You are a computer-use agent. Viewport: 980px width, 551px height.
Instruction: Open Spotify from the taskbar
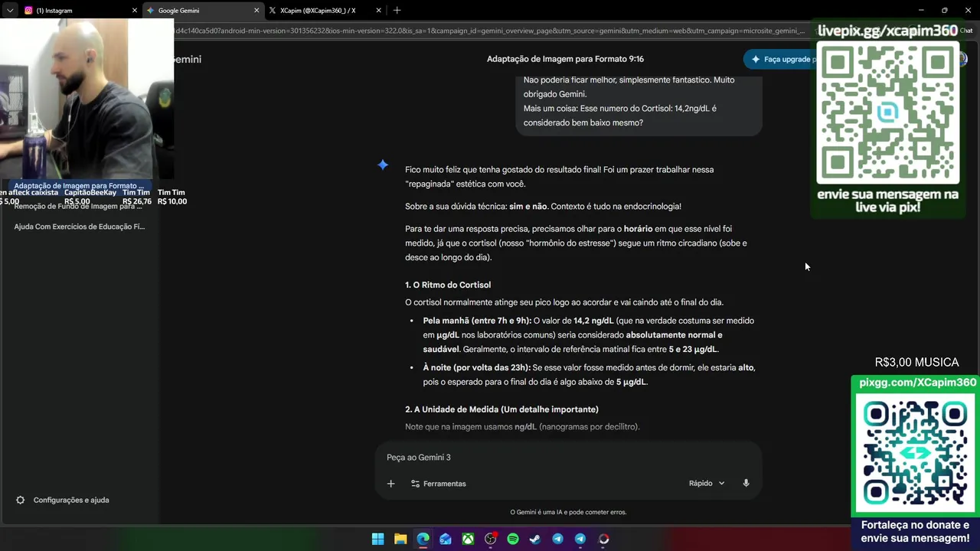tap(513, 539)
